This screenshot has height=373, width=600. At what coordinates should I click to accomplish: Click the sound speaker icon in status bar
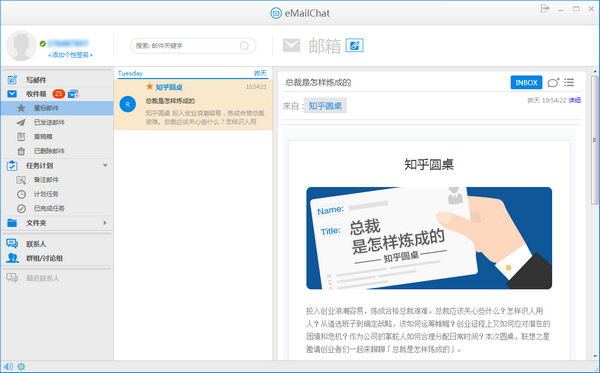(x=8, y=366)
